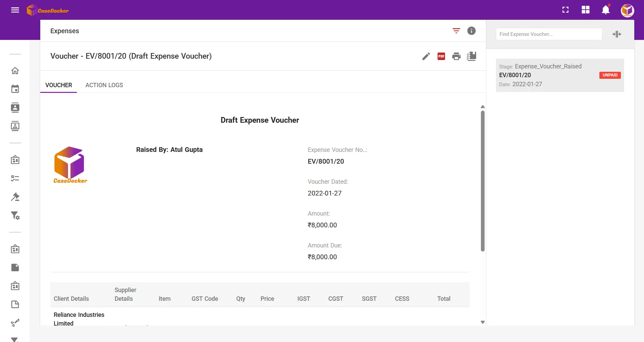Open the outlined document sidebar icon
Viewport: 644px width, 342px height.
[15, 304]
